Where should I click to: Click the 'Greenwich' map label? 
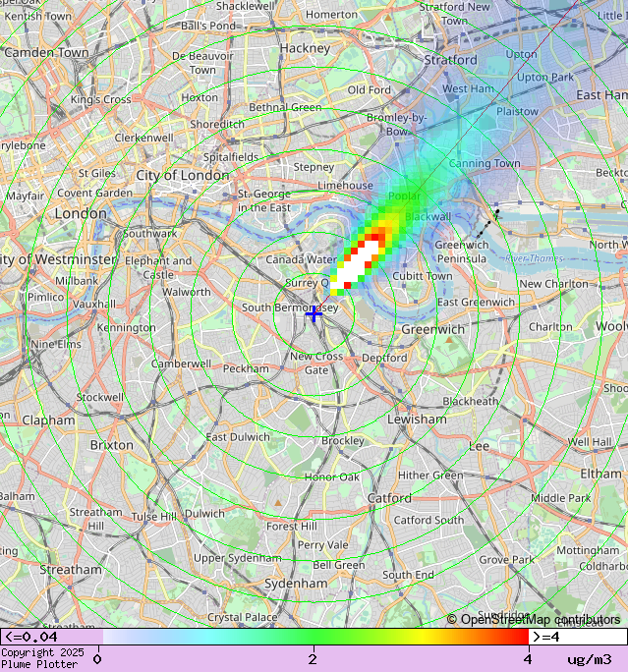(433, 329)
